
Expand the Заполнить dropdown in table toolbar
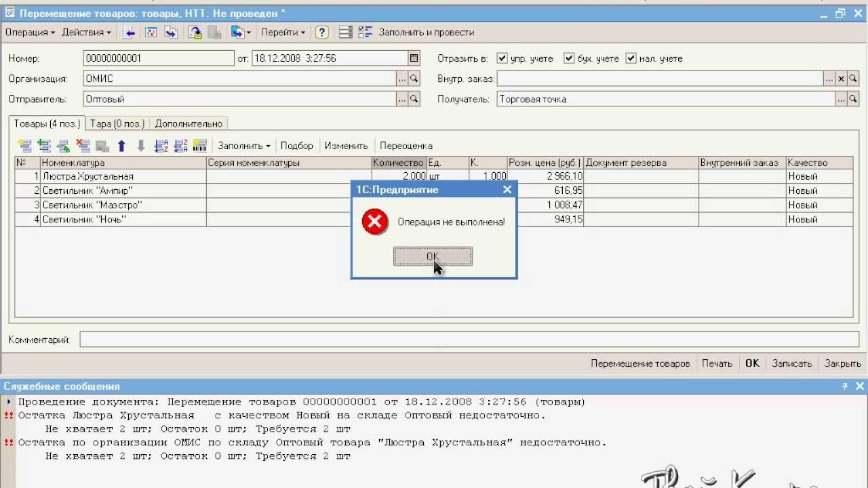(x=243, y=146)
